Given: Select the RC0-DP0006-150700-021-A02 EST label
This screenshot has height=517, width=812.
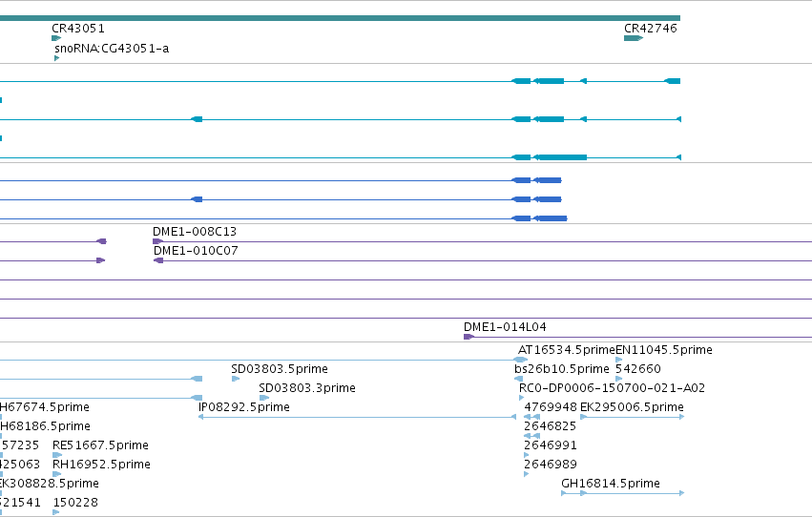Looking at the screenshot, I should (613, 388).
